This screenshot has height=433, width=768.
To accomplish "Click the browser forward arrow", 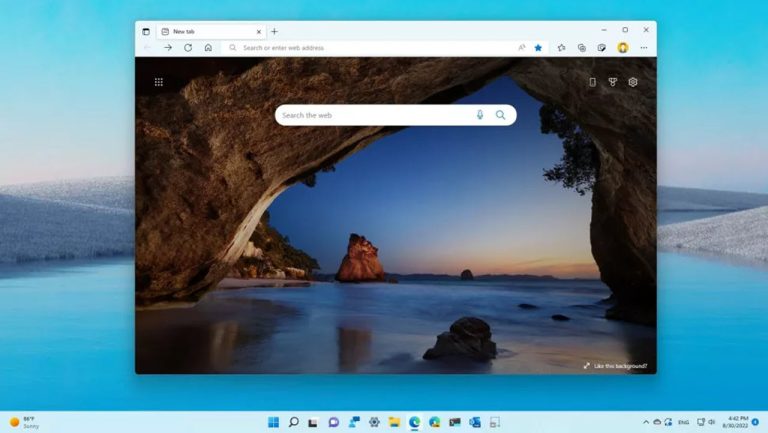I will pos(168,48).
